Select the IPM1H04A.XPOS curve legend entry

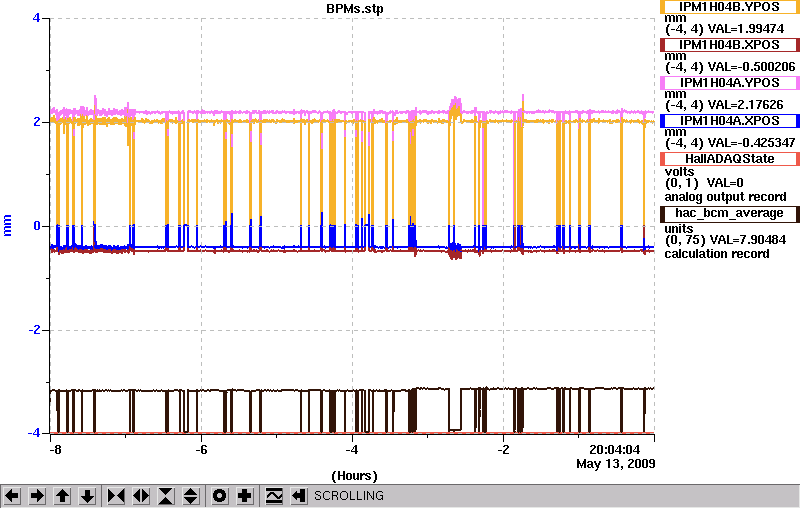coord(729,121)
